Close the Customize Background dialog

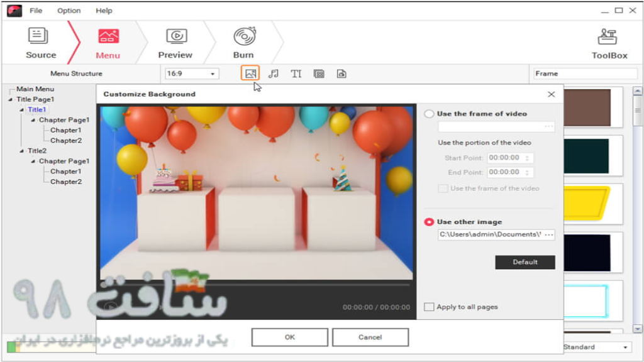click(551, 94)
